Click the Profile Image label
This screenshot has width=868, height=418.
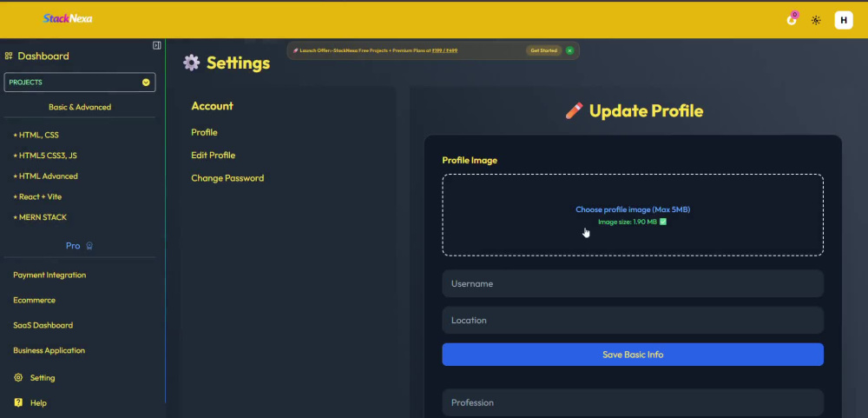tap(470, 160)
